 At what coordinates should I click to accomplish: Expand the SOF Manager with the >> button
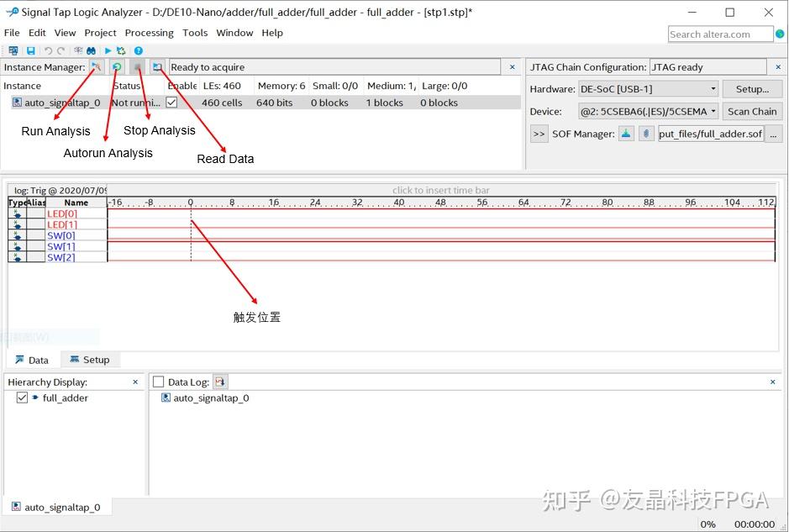539,133
